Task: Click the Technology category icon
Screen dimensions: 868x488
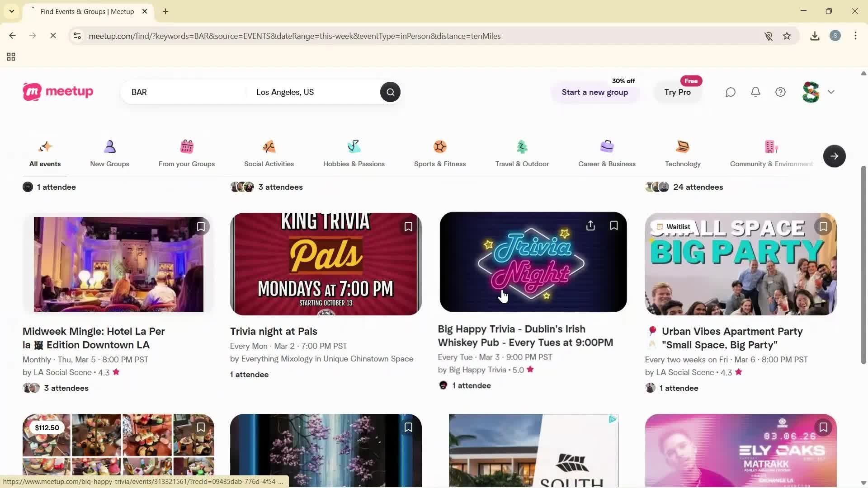Action: [x=683, y=146]
